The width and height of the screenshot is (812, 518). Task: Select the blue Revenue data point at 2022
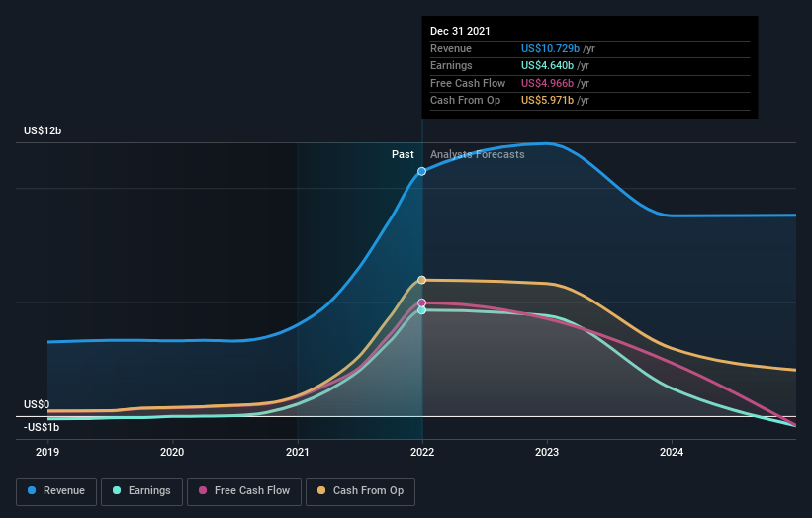pyautogui.click(x=422, y=171)
